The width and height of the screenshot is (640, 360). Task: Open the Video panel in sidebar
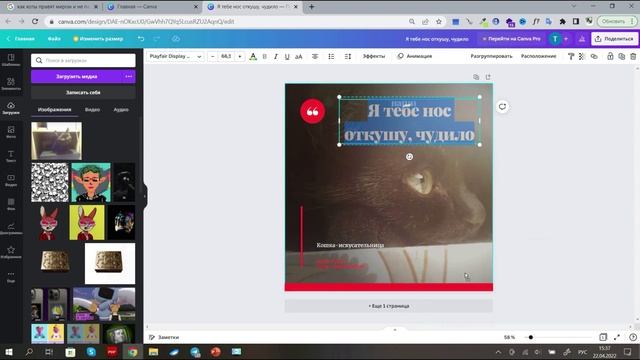11,180
